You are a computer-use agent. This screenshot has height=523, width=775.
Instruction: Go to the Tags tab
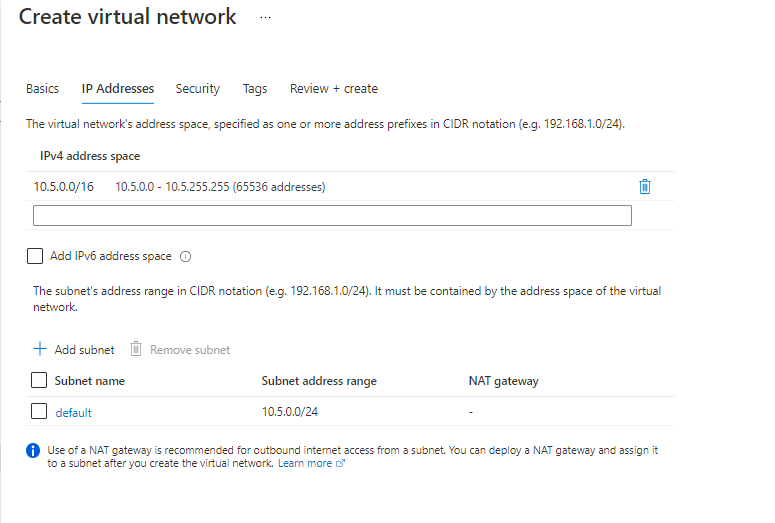(x=255, y=89)
